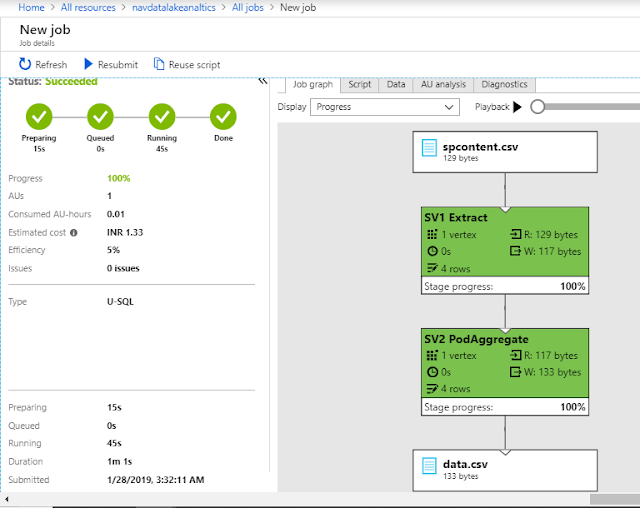The height and width of the screenshot is (508, 640).
Task: Open the AU analysis tab
Action: pos(443,84)
